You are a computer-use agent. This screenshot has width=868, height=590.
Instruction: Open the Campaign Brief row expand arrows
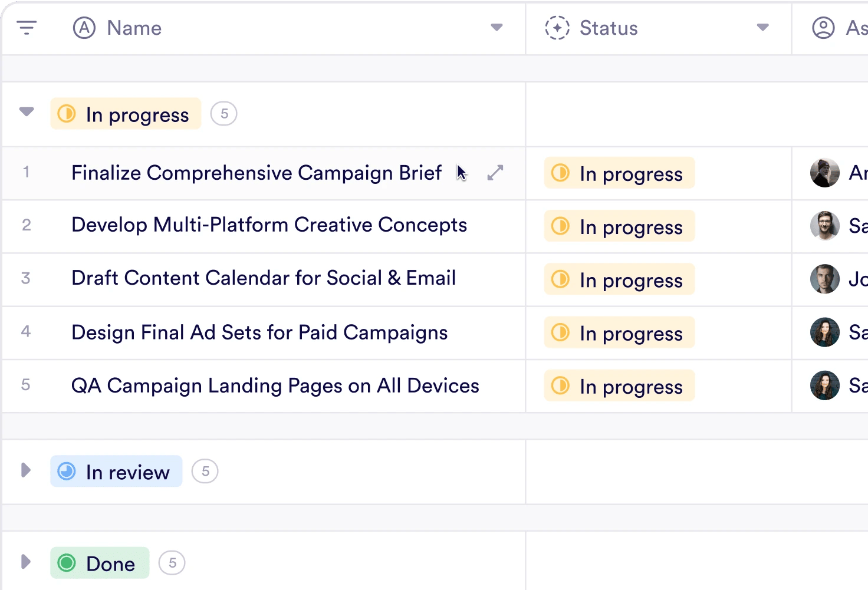click(495, 173)
